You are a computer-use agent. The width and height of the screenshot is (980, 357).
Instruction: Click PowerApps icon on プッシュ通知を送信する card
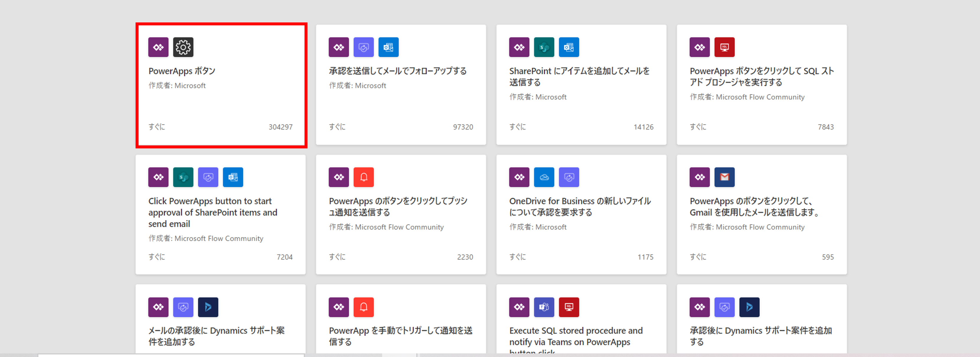tap(338, 177)
